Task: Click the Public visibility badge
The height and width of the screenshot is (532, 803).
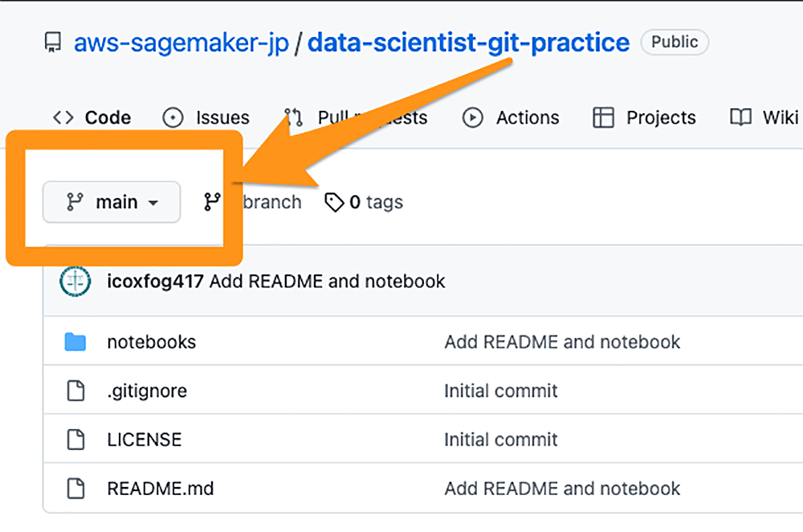Action: [675, 43]
